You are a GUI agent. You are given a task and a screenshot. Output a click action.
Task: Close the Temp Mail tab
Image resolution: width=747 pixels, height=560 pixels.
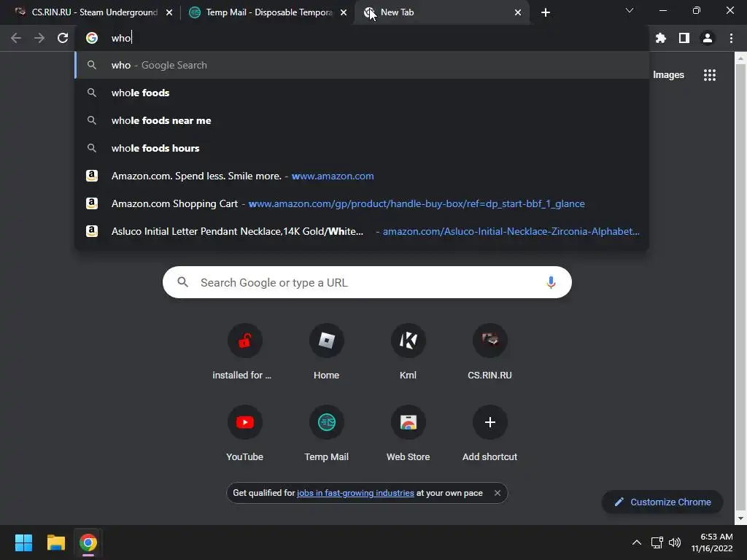click(344, 12)
